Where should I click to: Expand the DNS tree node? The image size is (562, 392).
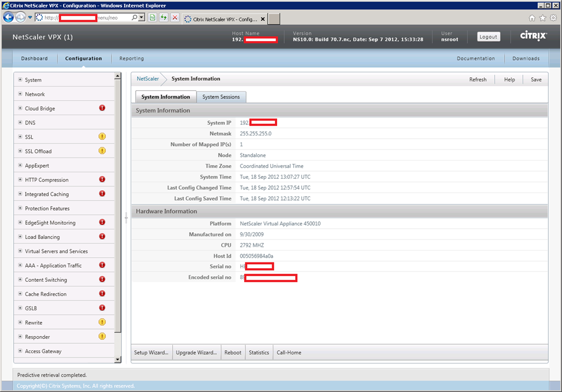20,122
